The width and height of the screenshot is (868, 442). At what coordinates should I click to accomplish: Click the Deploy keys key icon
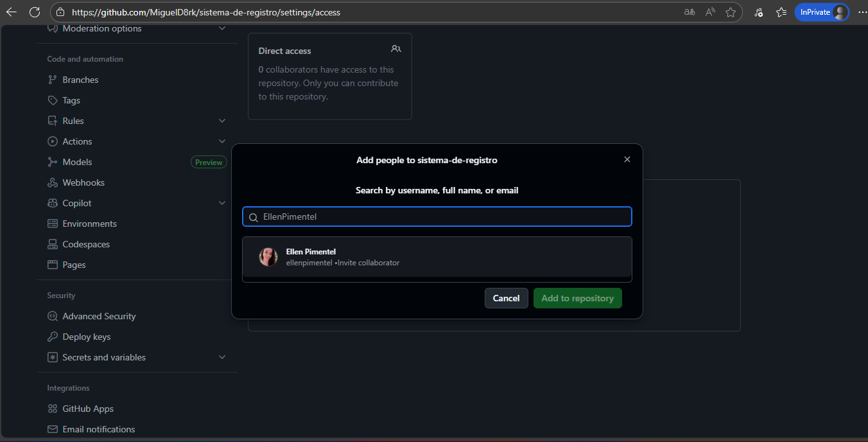click(x=53, y=337)
